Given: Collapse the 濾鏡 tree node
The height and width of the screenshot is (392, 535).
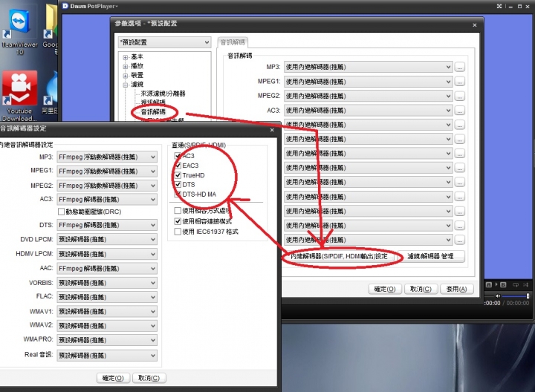Looking at the screenshot, I should 126,85.
